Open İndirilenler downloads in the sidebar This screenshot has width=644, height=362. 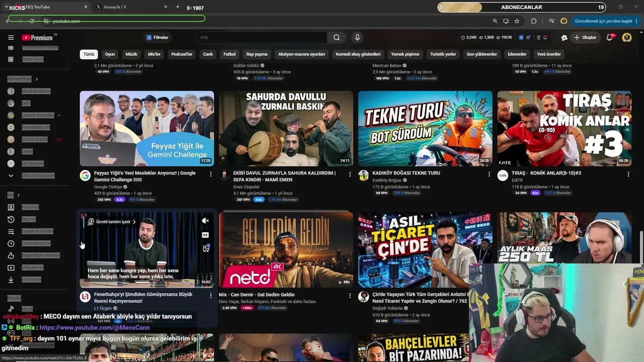click(x=31, y=280)
